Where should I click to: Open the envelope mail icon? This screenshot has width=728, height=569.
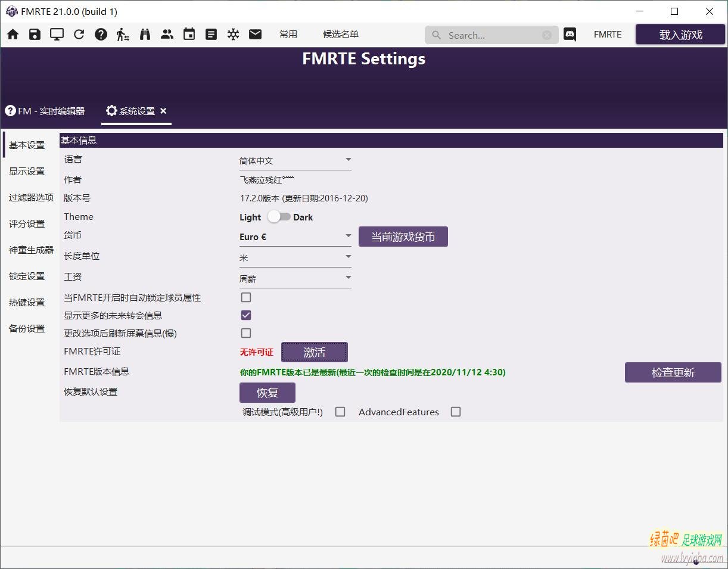[x=255, y=35]
